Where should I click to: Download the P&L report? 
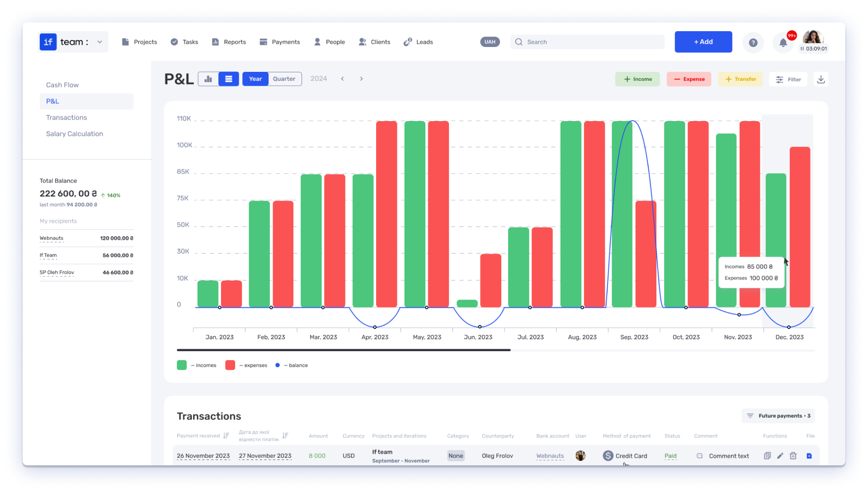click(x=821, y=79)
